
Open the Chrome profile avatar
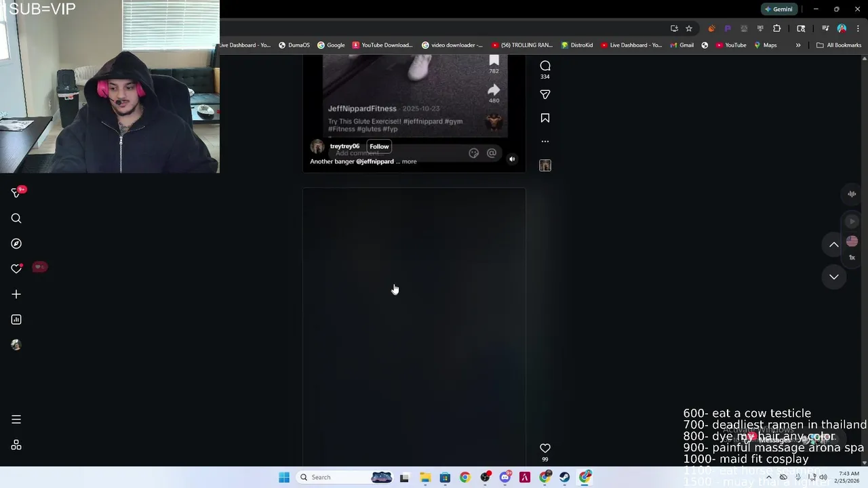pos(842,28)
